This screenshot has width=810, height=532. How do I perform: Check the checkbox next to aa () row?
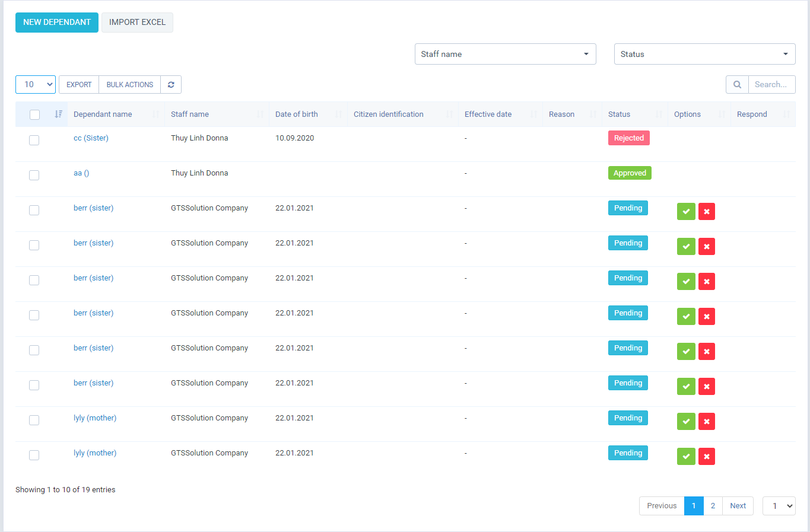[34, 175]
